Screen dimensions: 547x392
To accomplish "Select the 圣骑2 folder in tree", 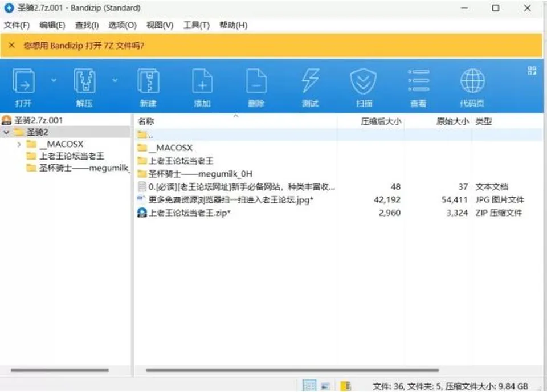I will (x=38, y=132).
